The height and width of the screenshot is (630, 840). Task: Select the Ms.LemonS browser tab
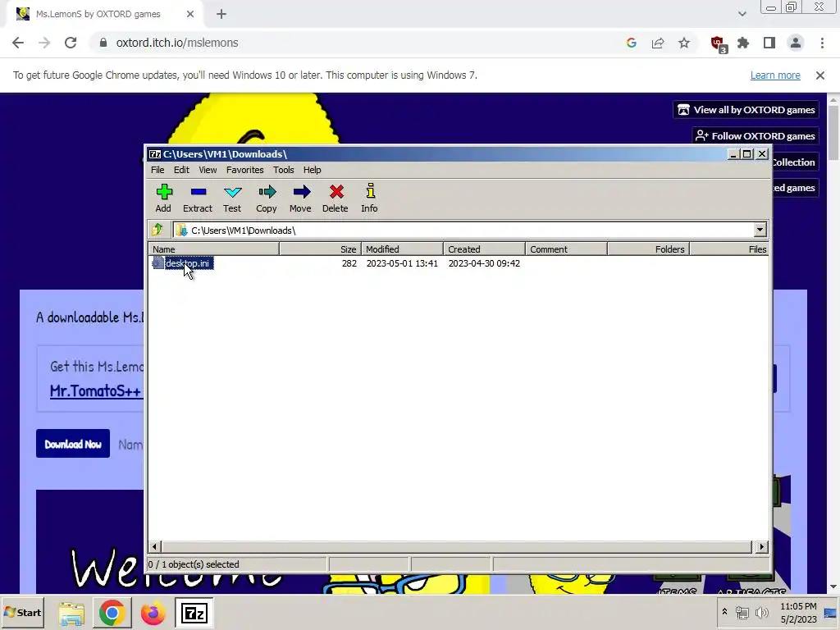pyautogui.click(x=104, y=14)
